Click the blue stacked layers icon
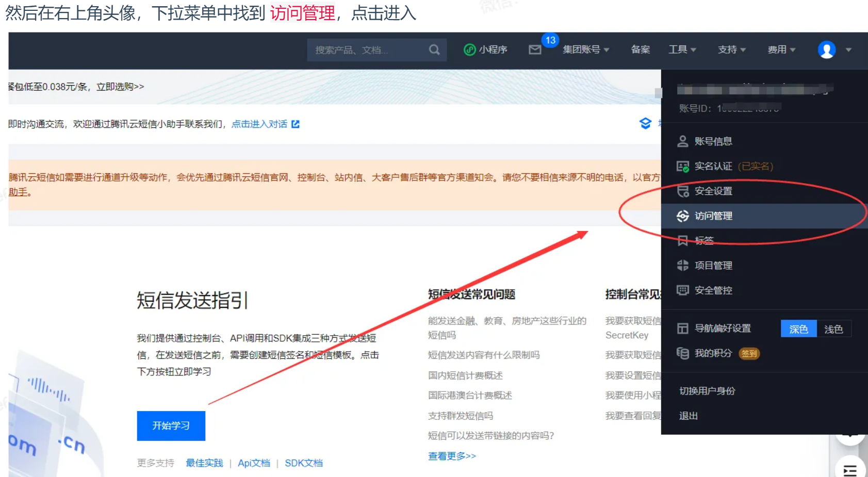Viewport: 868px width, 477px height. (x=645, y=123)
